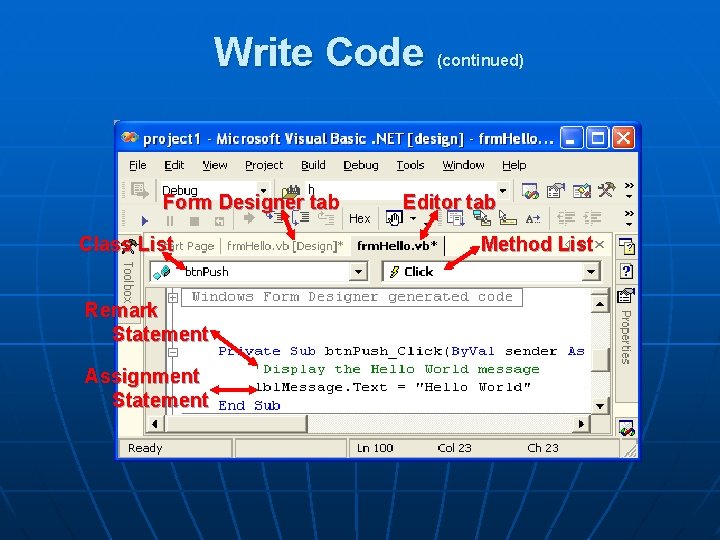Click the Break All pause icon
720x540 pixels.
point(170,221)
